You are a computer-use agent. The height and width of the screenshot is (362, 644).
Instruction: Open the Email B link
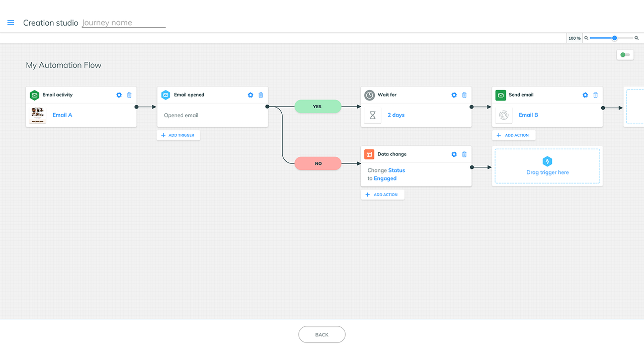[x=528, y=115]
